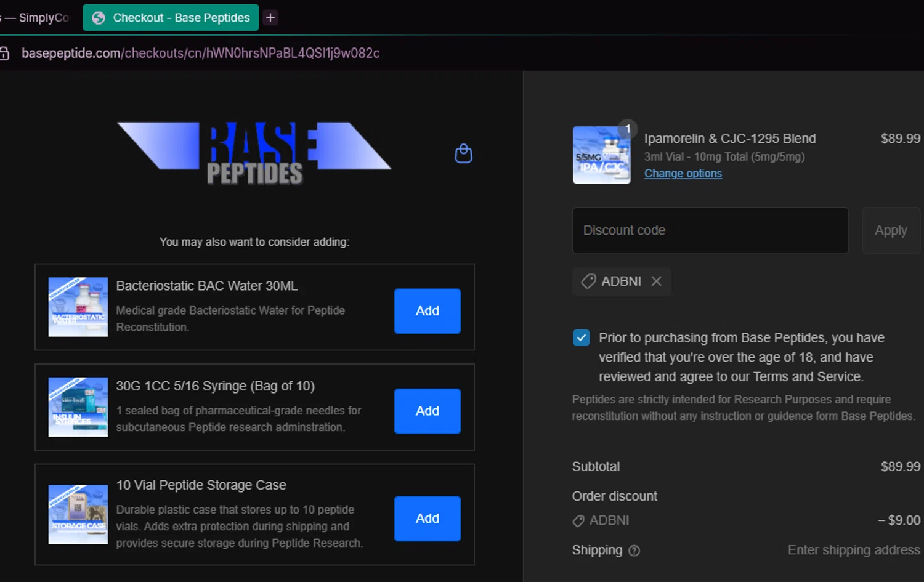Open the Change options link

(683, 174)
